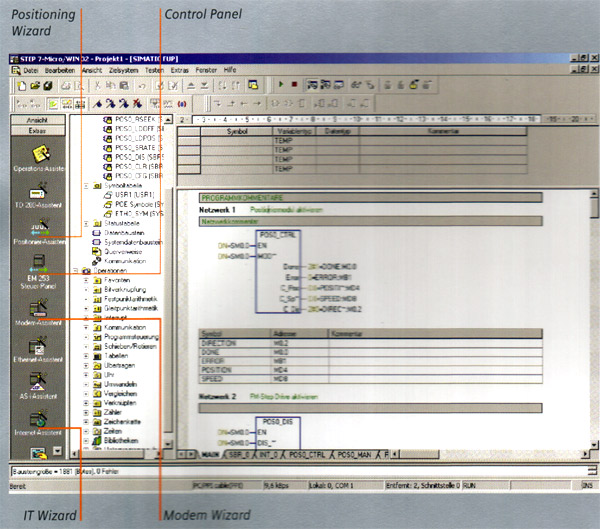Switch to the POSO_MAN tab
This screenshot has height=529, width=600.
point(354,455)
